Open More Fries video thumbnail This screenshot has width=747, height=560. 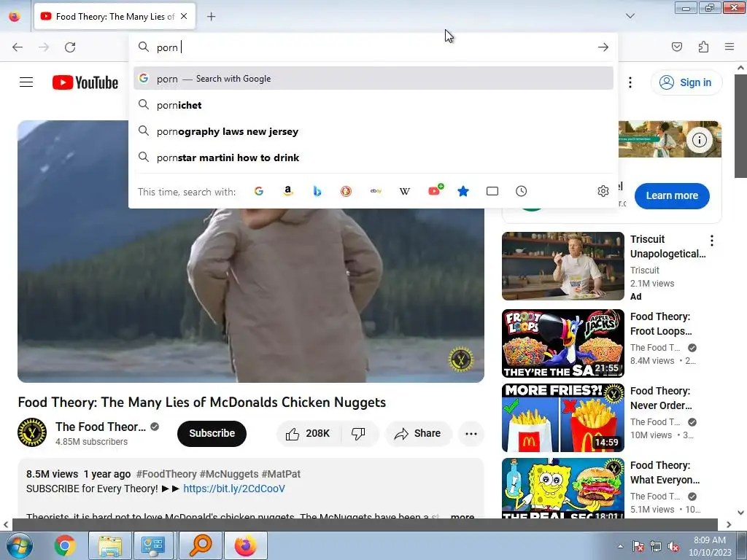(x=562, y=418)
